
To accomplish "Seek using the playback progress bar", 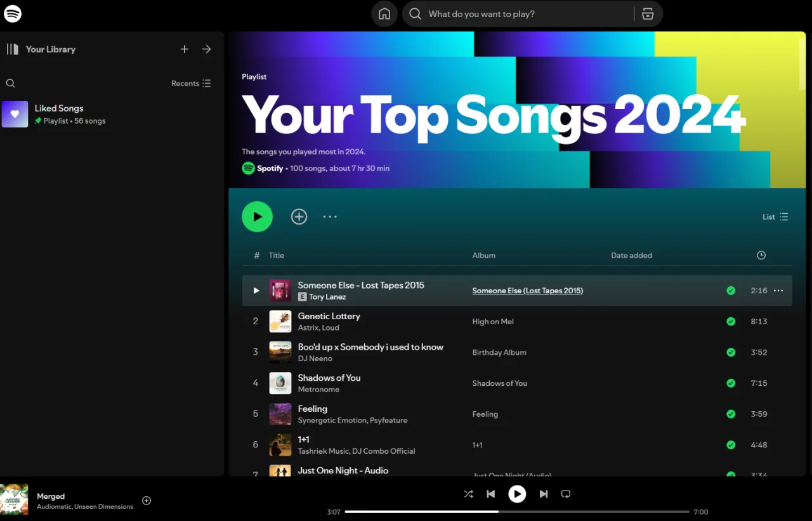I will [517, 511].
